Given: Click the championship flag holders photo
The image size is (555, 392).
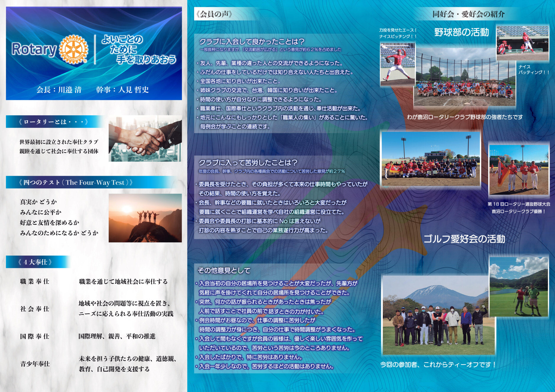Looking at the screenshot, I should 519,170.
